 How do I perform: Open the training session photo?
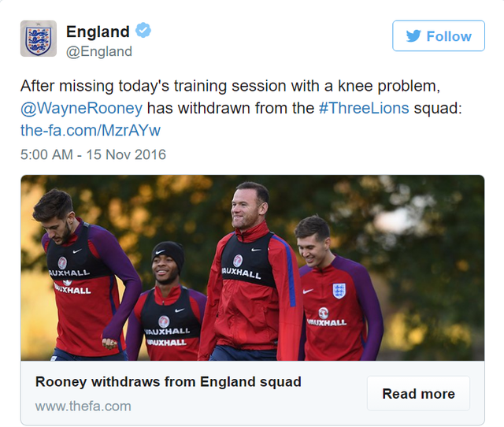click(253, 268)
